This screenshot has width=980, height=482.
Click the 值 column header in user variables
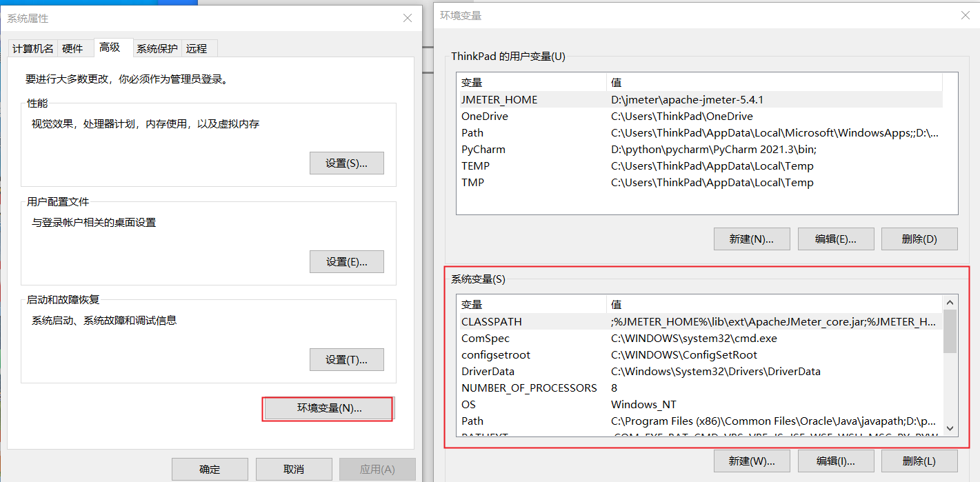774,83
